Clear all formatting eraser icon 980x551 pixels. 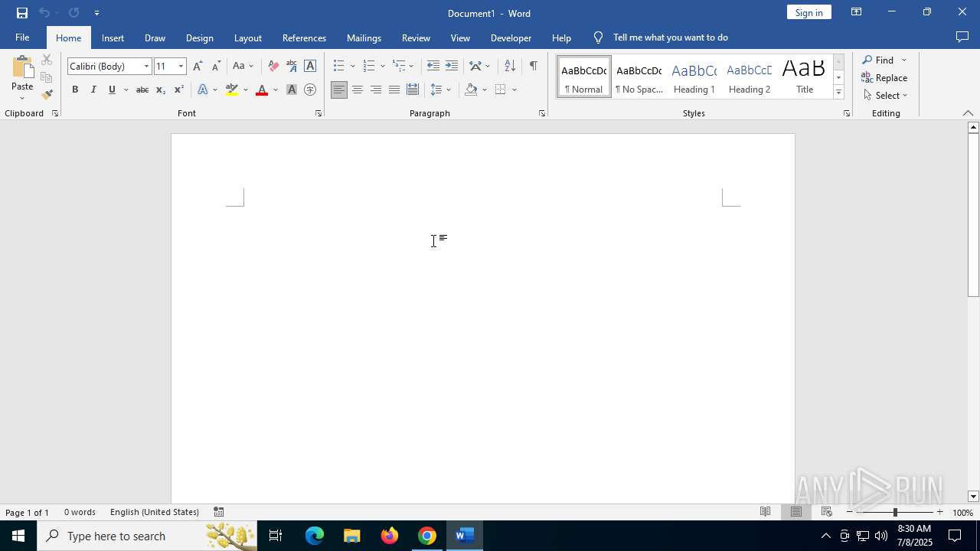pyautogui.click(x=273, y=66)
